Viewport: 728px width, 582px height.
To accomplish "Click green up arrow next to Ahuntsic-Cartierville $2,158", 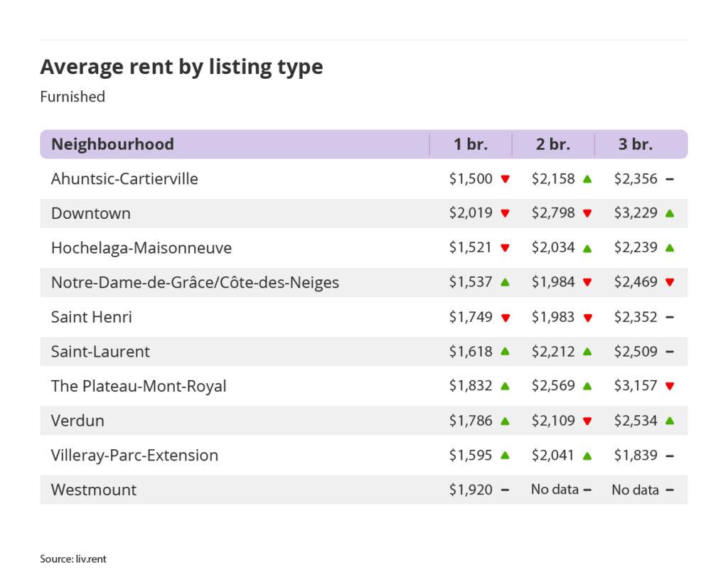I will click(587, 179).
